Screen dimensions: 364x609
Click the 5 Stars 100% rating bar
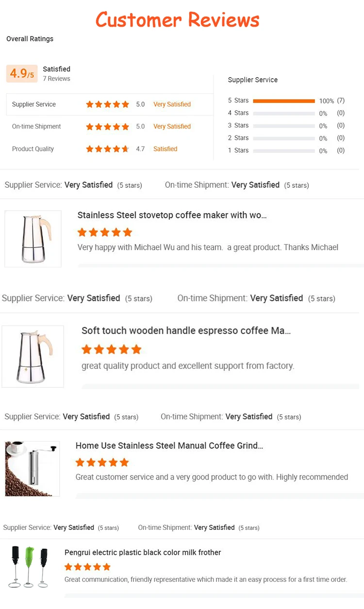point(284,101)
